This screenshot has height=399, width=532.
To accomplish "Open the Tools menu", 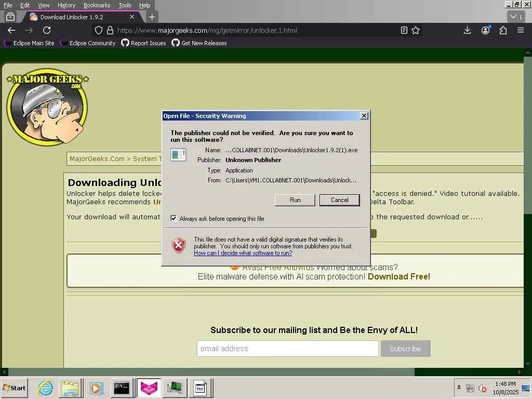I will click(x=125, y=5).
